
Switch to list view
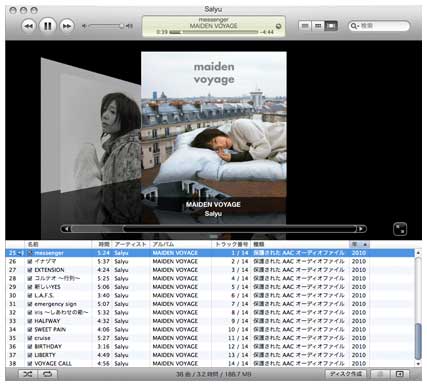tap(305, 26)
